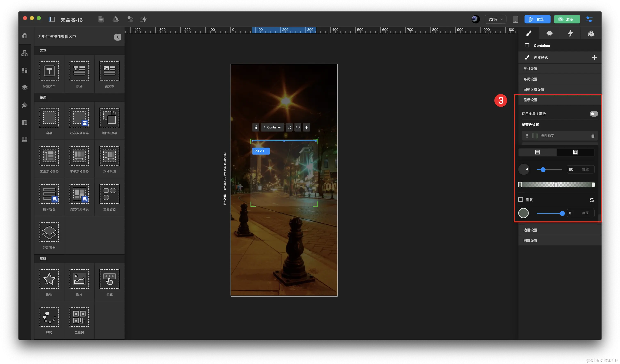620x364 pixels.
Task: Delete the 线性渐变 gradient layer
Action: point(593,136)
